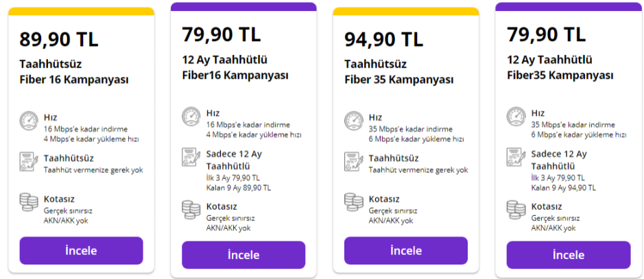644x279 pixels.
Task: Click contract icon in Taahhütsüz Fiber 35 card
Action: (354, 162)
